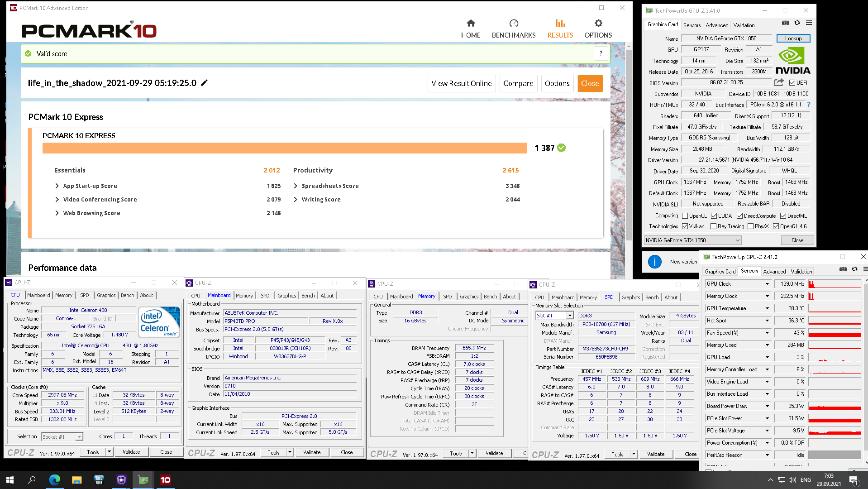
Task: Click the Compare button
Action: coord(518,83)
